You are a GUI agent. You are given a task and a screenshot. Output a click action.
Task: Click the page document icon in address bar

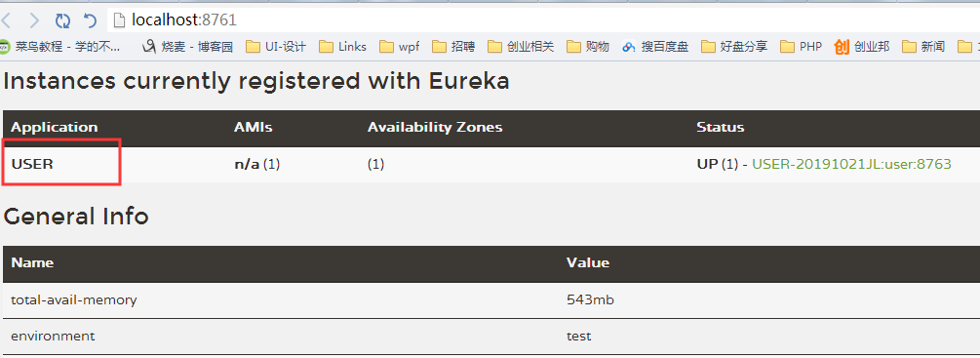pyautogui.click(x=119, y=20)
